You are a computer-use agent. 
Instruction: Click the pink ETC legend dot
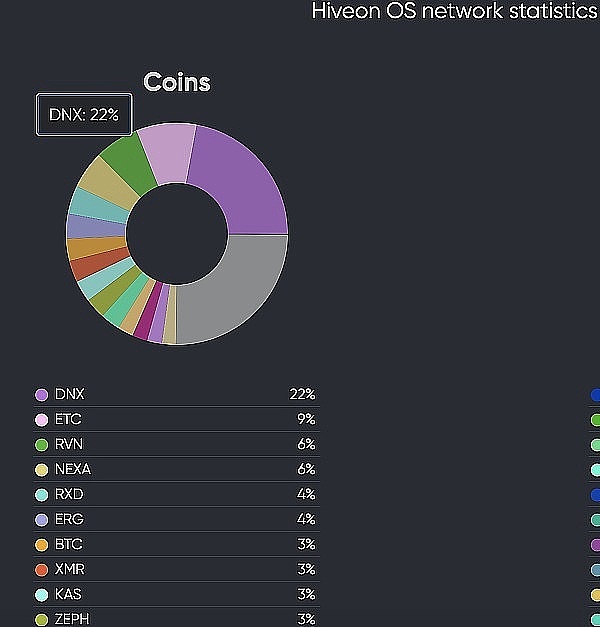(41, 420)
